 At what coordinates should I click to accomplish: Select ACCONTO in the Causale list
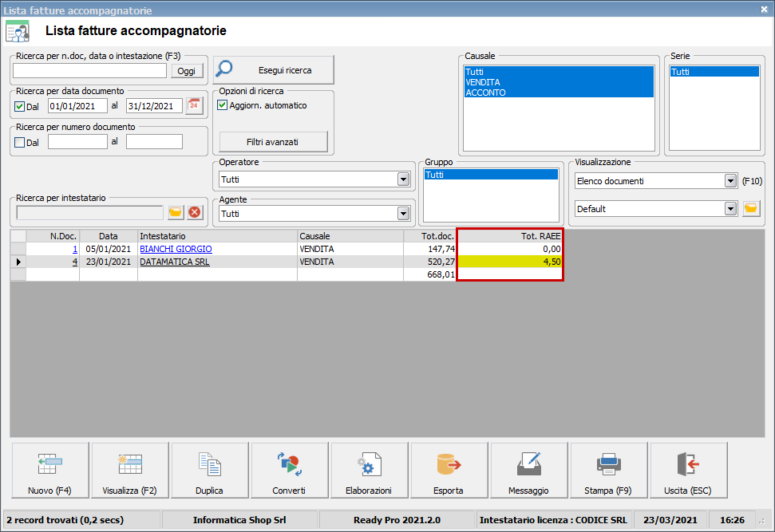coord(559,93)
